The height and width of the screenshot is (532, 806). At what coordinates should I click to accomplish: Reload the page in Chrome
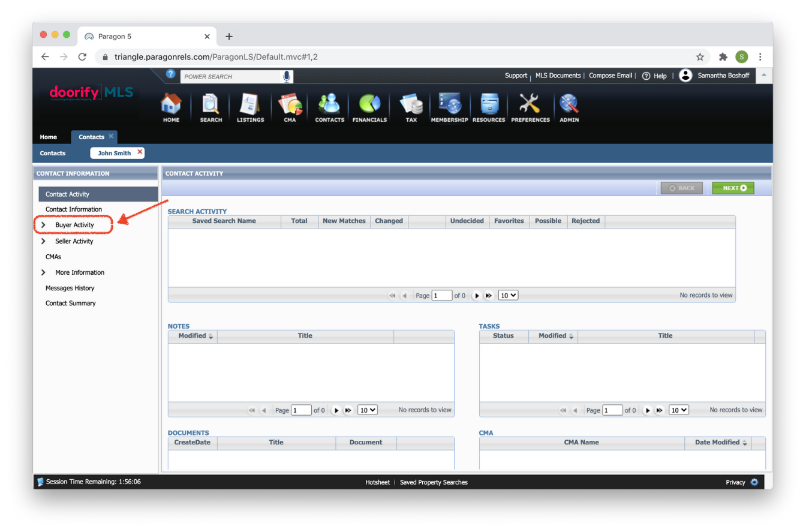coord(83,57)
